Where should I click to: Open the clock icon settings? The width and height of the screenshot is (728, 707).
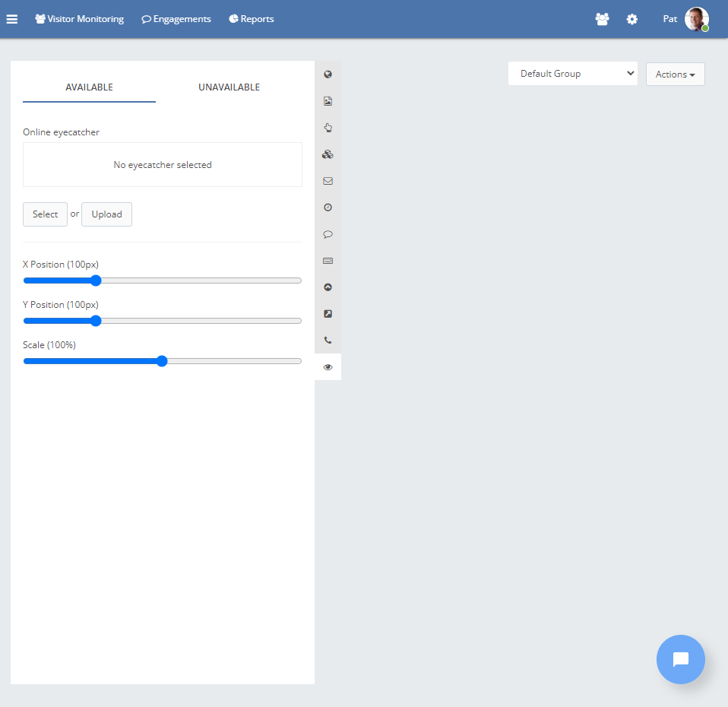(328, 208)
